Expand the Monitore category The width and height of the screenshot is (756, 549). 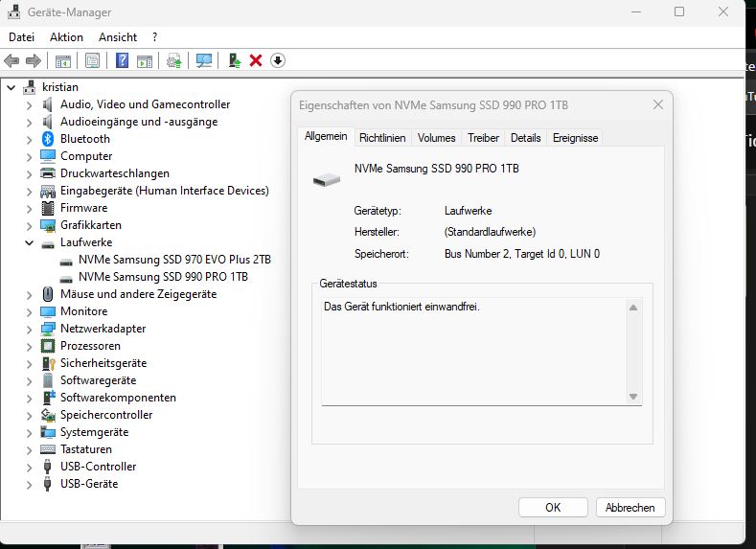30,311
